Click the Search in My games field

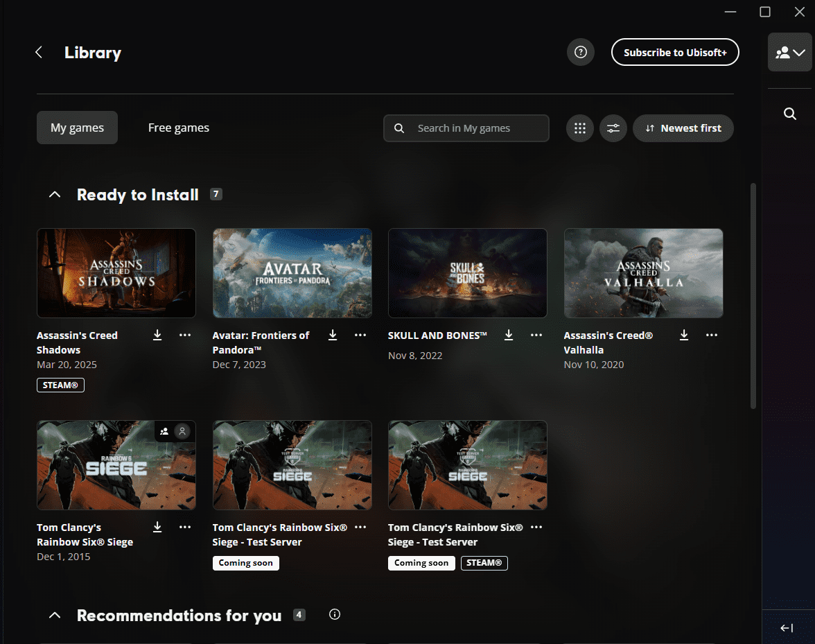(466, 128)
